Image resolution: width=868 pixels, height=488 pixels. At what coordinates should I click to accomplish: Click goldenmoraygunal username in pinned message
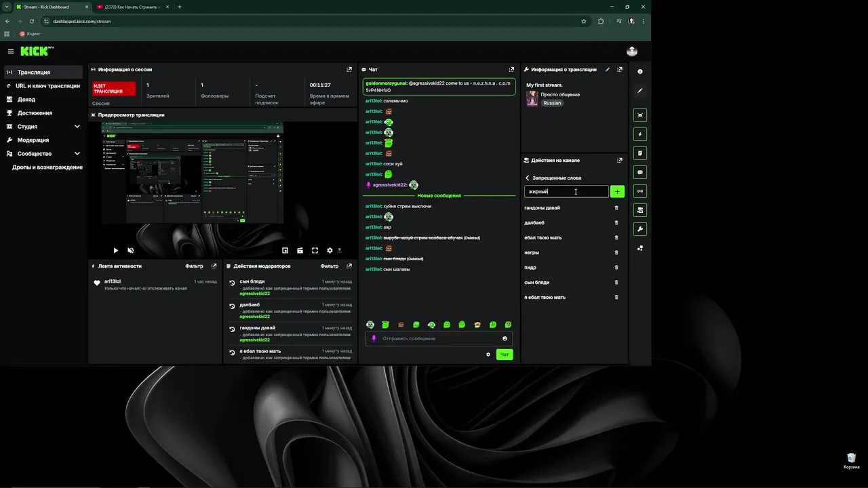(x=386, y=83)
